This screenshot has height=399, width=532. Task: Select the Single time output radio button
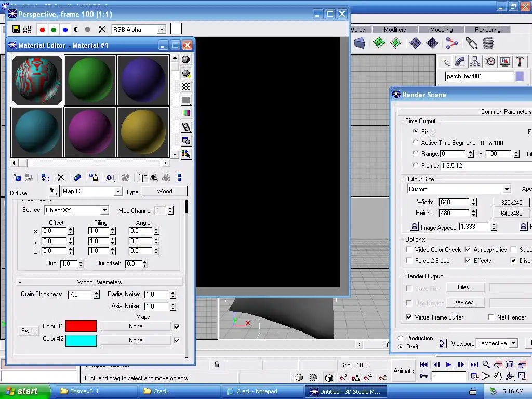tap(415, 131)
